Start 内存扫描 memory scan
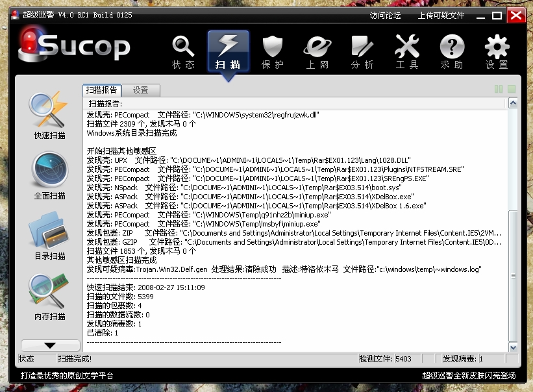 (x=49, y=297)
